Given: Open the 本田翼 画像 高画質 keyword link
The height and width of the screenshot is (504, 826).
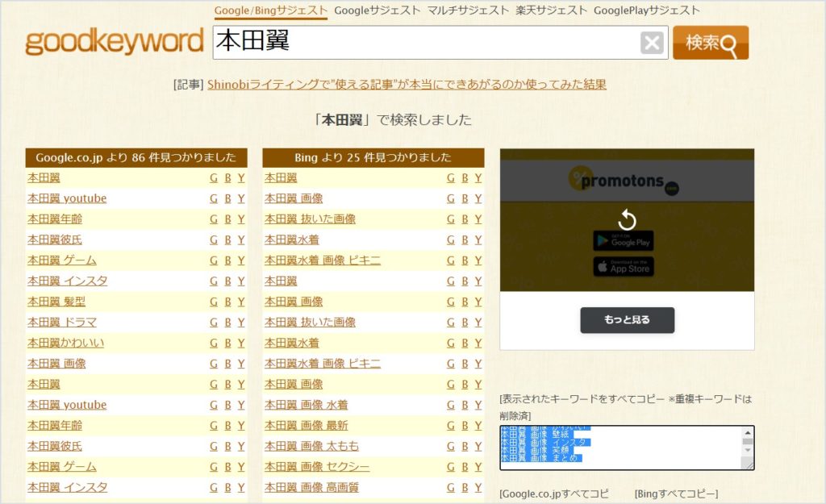Looking at the screenshot, I should click(312, 487).
